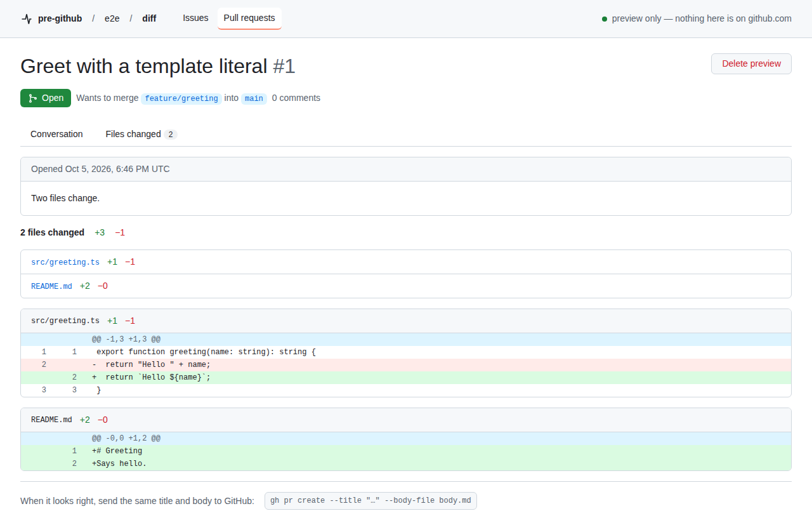Click the total additions count "+3"
The width and height of the screenshot is (812, 525).
pos(100,232)
